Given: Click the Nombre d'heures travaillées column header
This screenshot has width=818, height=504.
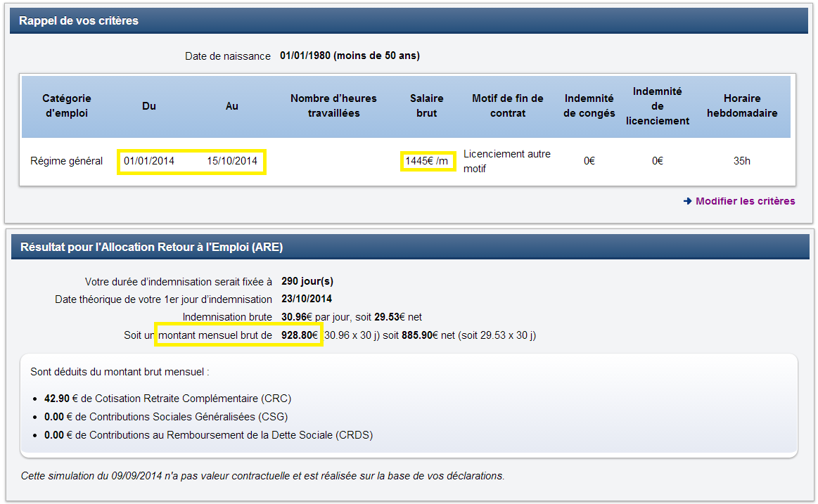Looking at the screenshot, I should tap(333, 105).
